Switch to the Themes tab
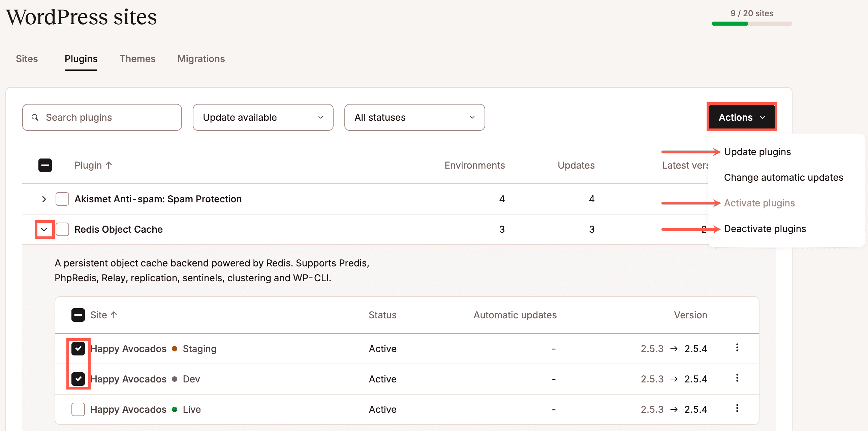868x431 pixels. [137, 59]
